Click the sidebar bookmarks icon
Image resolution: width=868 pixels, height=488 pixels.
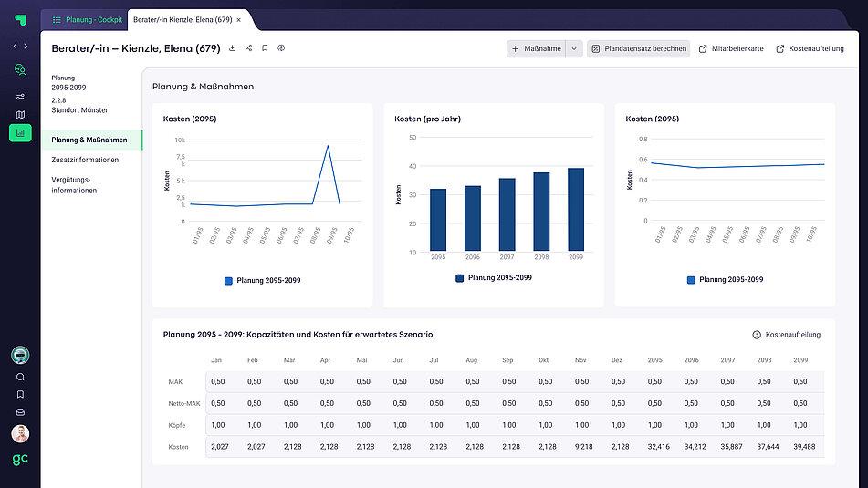pos(20,395)
